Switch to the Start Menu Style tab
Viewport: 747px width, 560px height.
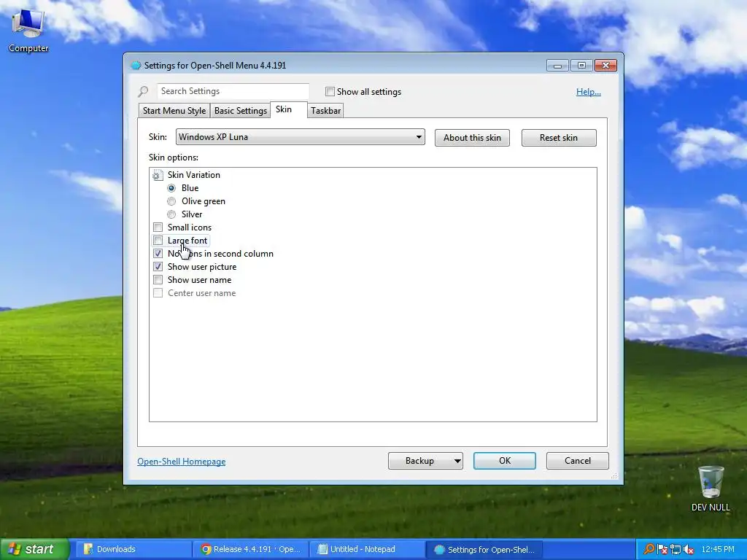tap(174, 111)
